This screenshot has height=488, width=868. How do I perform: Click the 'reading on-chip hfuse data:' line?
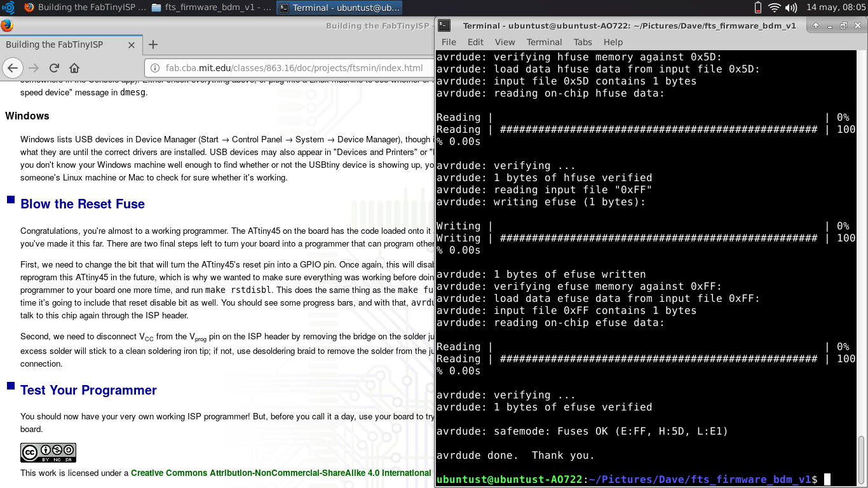(x=550, y=93)
